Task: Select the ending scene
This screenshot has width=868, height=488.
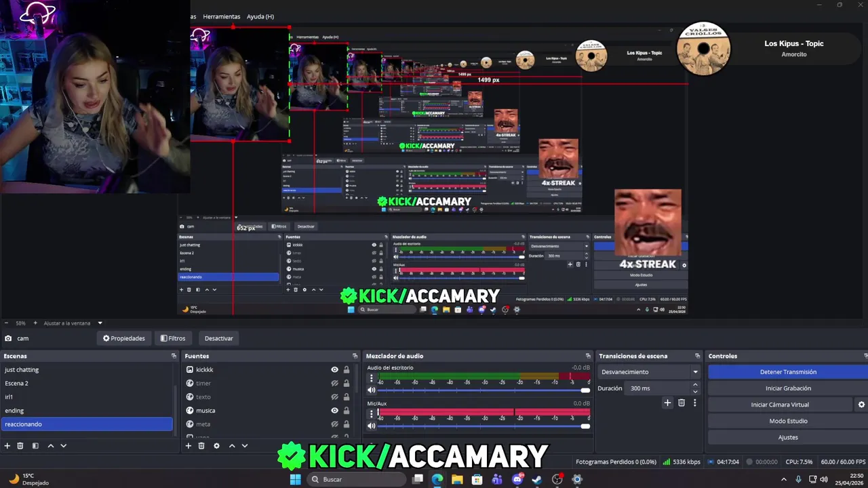Action: (87, 411)
